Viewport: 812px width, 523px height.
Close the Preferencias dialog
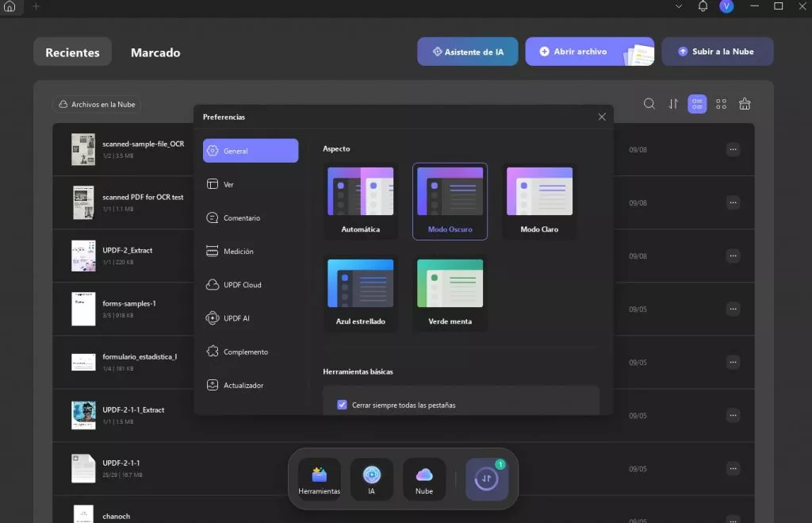(602, 117)
